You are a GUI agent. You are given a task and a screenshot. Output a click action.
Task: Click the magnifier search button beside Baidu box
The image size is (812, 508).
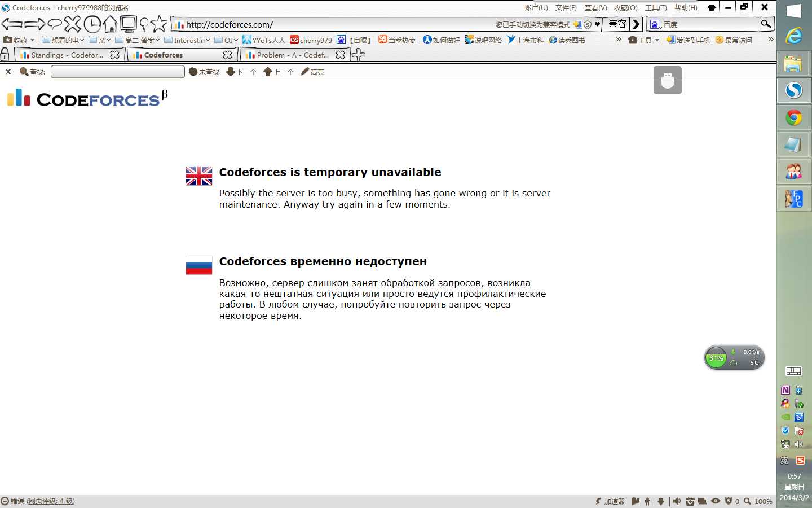[766, 24]
